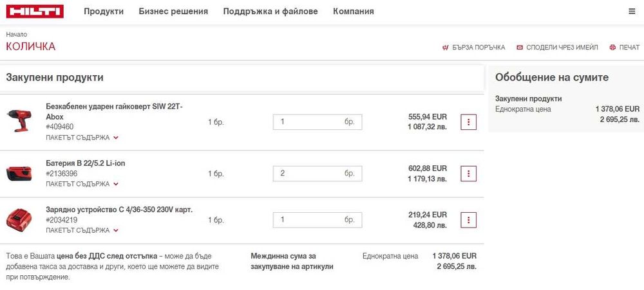Click the impact wrench product thumbnail
Image resolution: width=644 pixels, height=290 pixels.
pos(19,121)
